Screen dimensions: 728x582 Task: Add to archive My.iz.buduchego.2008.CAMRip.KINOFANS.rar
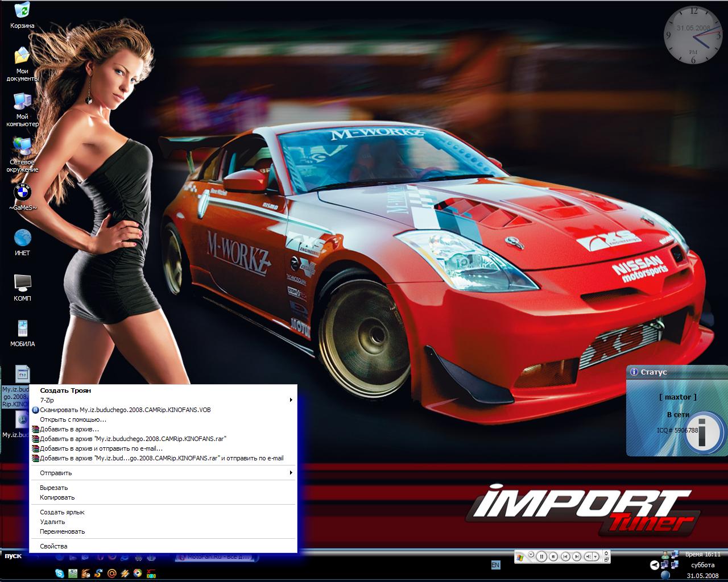(163, 439)
